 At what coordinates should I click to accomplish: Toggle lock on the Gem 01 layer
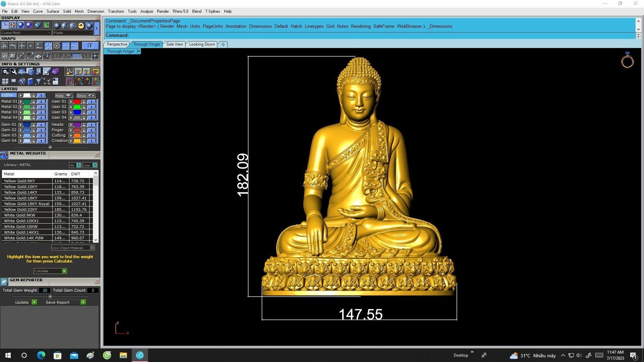click(34, 125)
